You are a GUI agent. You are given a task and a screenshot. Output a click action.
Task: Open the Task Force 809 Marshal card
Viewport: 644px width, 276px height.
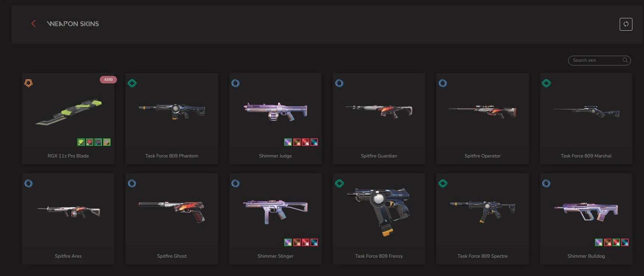[x=586, y=118]
